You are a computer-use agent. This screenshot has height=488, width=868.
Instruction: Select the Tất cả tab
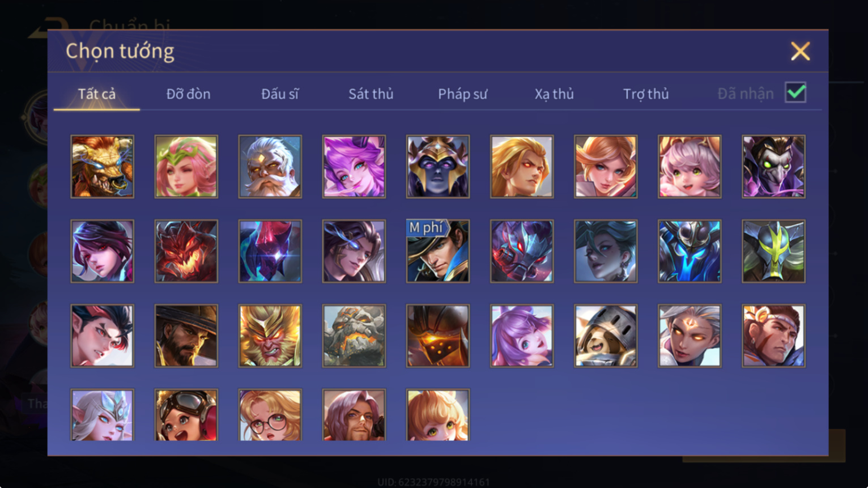(97, 94)
